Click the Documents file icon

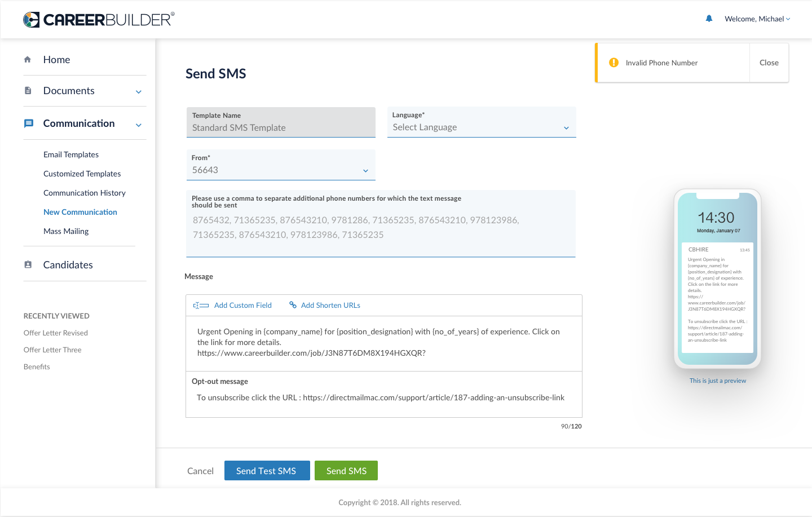28,91
